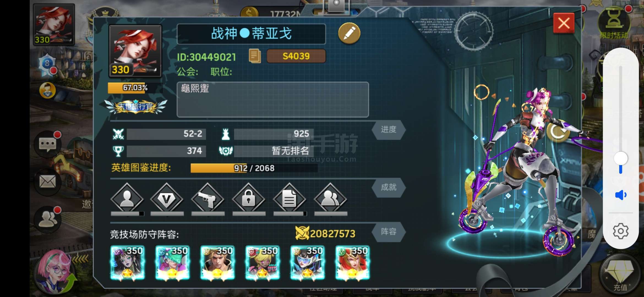Open the V diamond achievement badge
644x297 pixels.
tap(167, 199)
